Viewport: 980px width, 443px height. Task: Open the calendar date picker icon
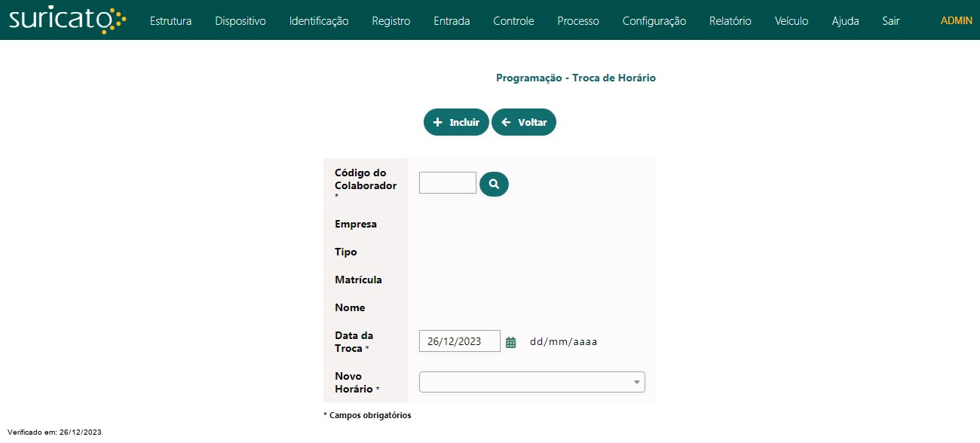coord(511,342)
